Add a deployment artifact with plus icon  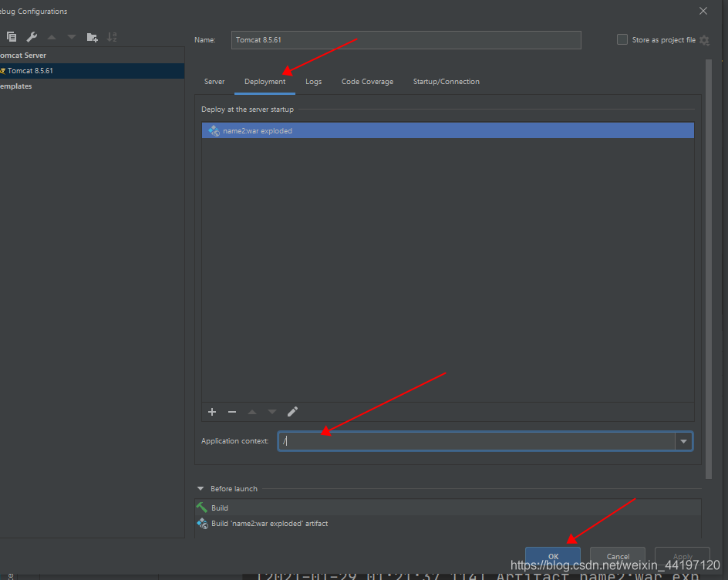coord(212,412)
